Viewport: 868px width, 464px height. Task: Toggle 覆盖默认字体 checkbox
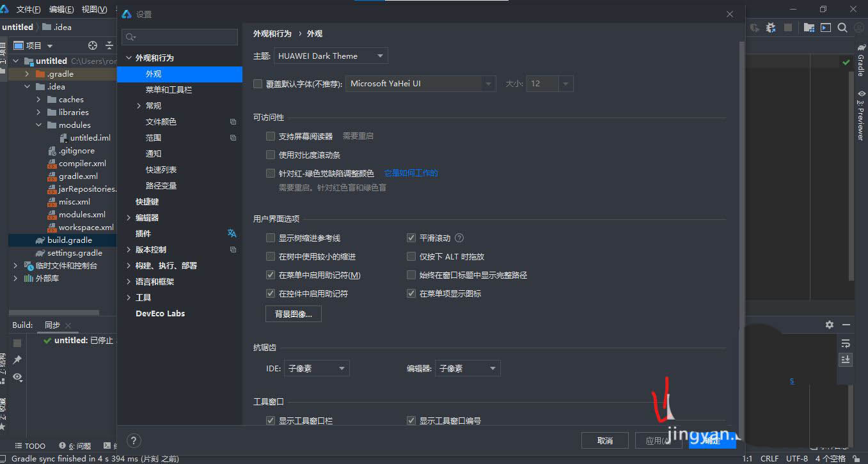[258, 83]
